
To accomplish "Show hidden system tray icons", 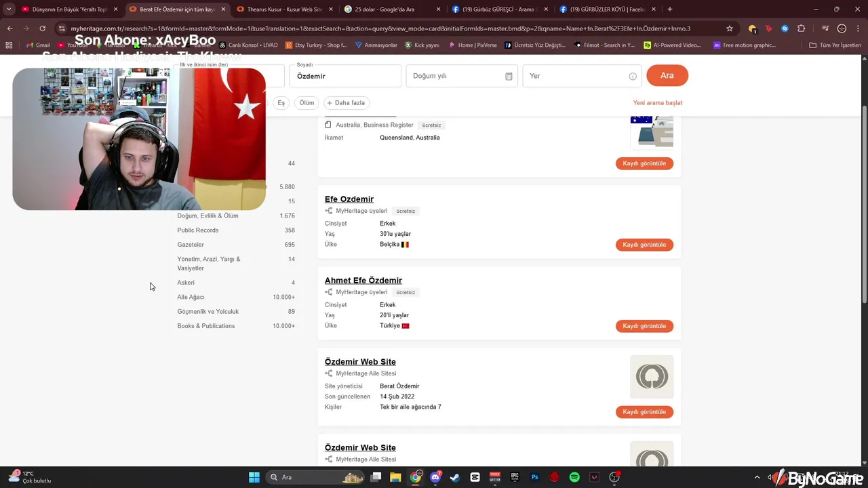I will [757, 477].
